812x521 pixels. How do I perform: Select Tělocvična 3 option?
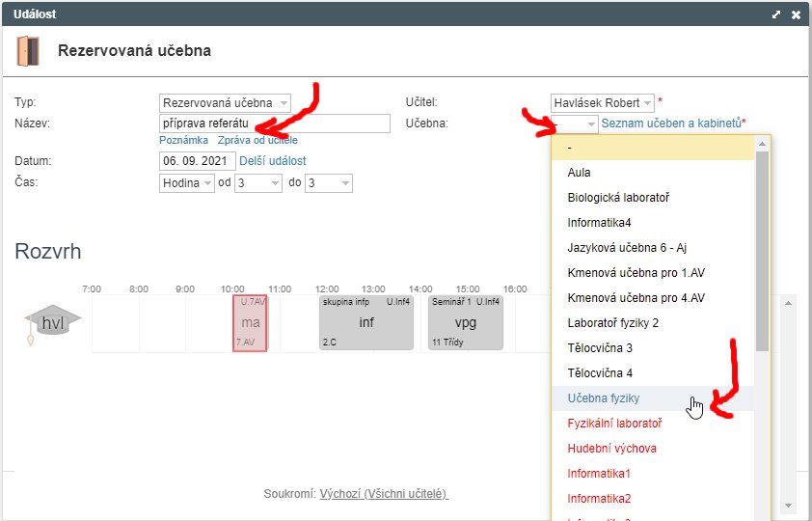click(600, 347)
